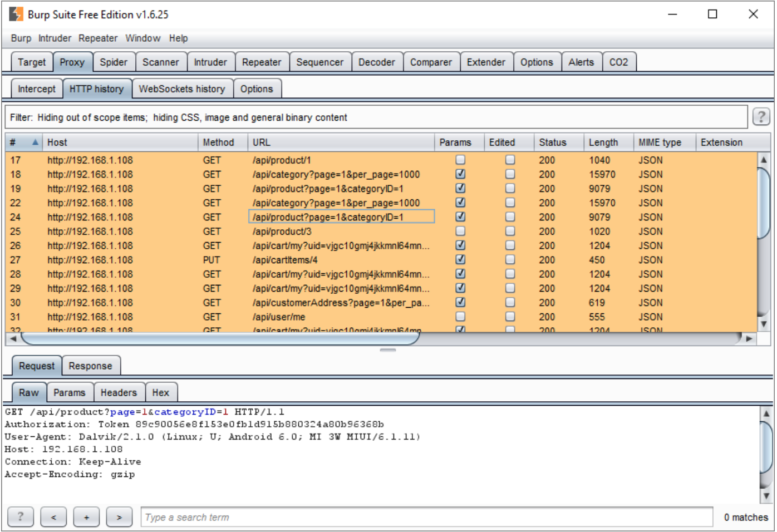Toggle Params checkbox for request 27

[460, 259]
